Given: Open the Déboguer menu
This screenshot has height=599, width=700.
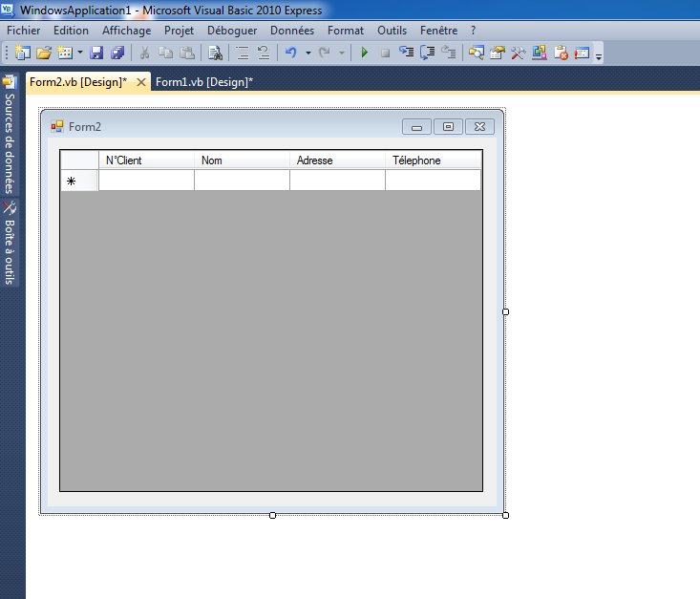Looking at the screenshot, I should 232,31.
